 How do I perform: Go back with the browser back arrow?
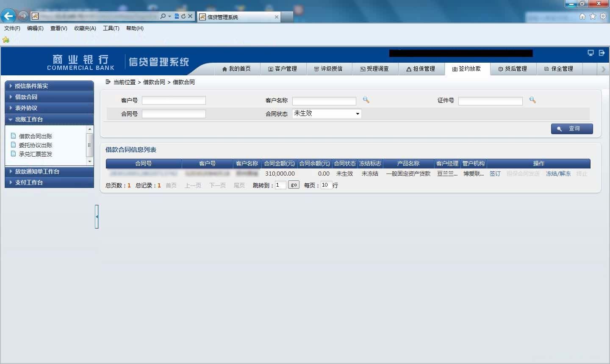coord(8,16)
